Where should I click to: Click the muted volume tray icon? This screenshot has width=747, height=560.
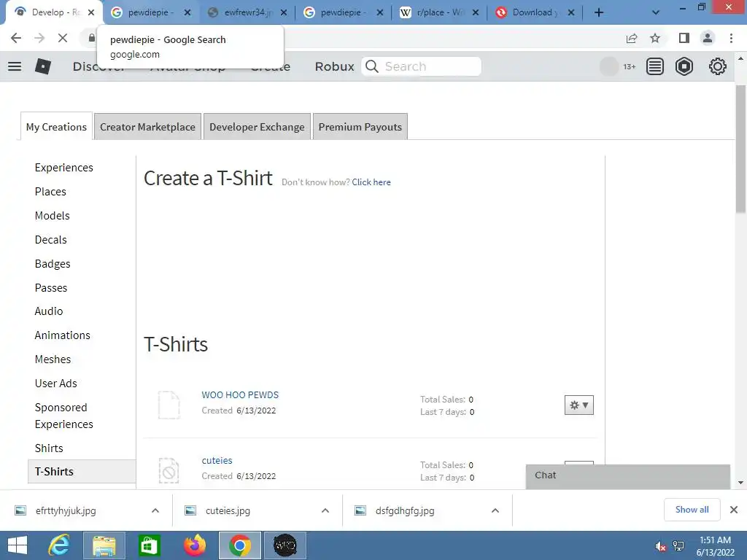click(659, 546)
